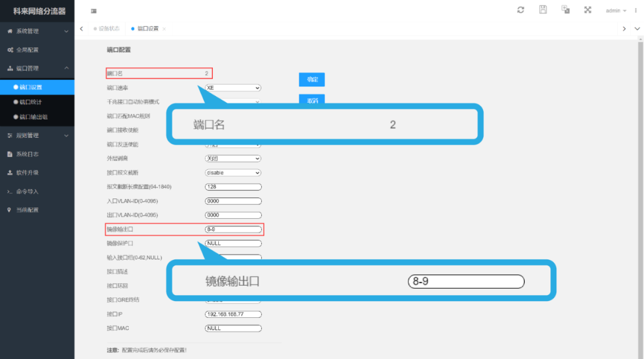The width and height of the screenshot is (644, 359).
Task: Click the 接口IP field 192.168.168.77
Action: pyautogui.click(x=233, y=314)
